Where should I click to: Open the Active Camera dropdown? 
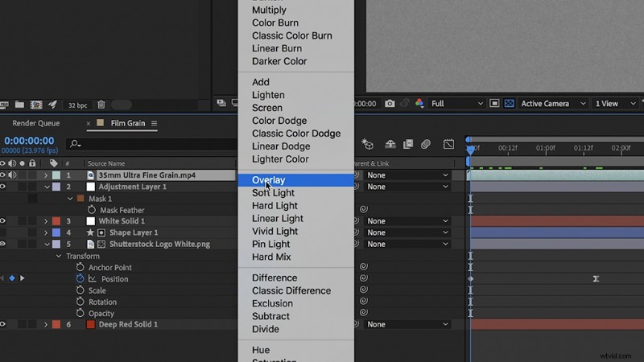click(x=553, y=104)
